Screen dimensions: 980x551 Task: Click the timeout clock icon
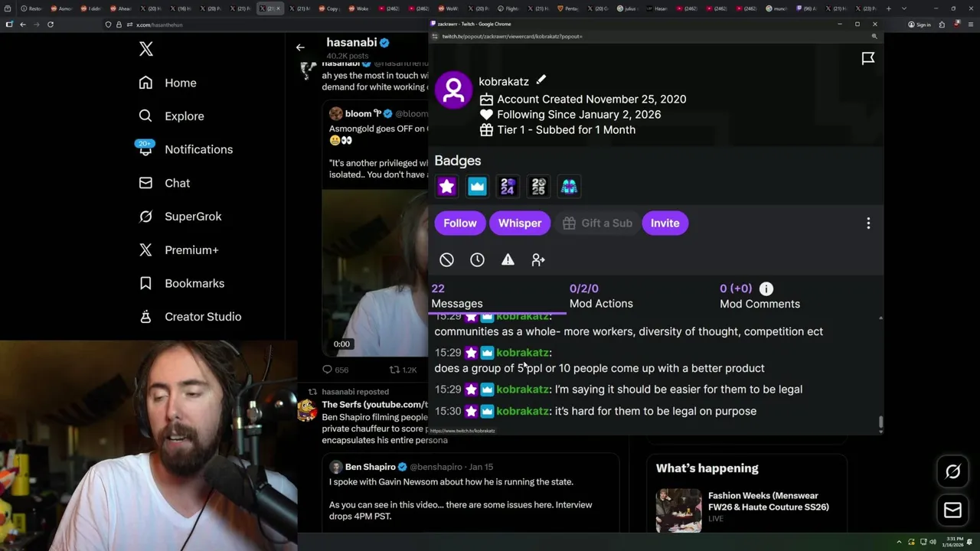pyautogui.click(x=477, y=260)
